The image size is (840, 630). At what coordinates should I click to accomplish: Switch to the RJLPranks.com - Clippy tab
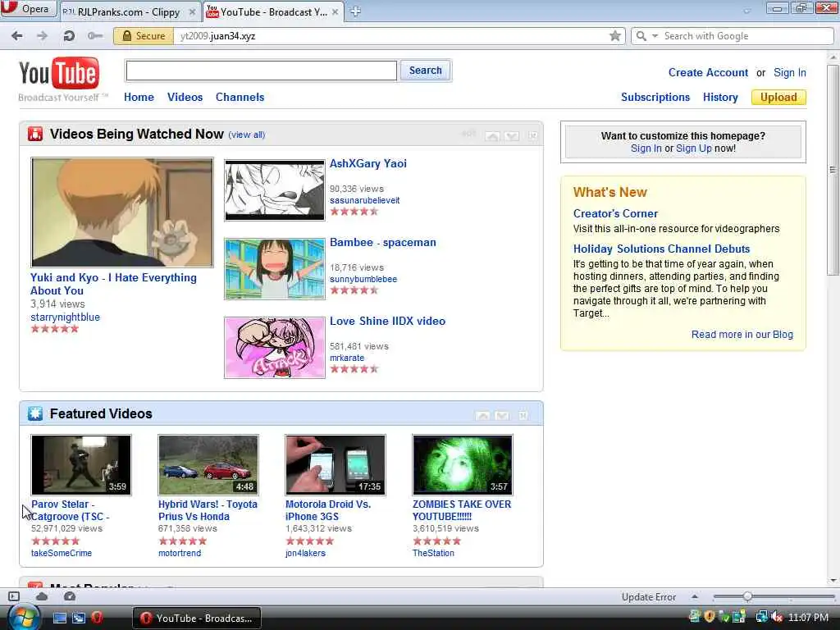click(x=129, y=11)
